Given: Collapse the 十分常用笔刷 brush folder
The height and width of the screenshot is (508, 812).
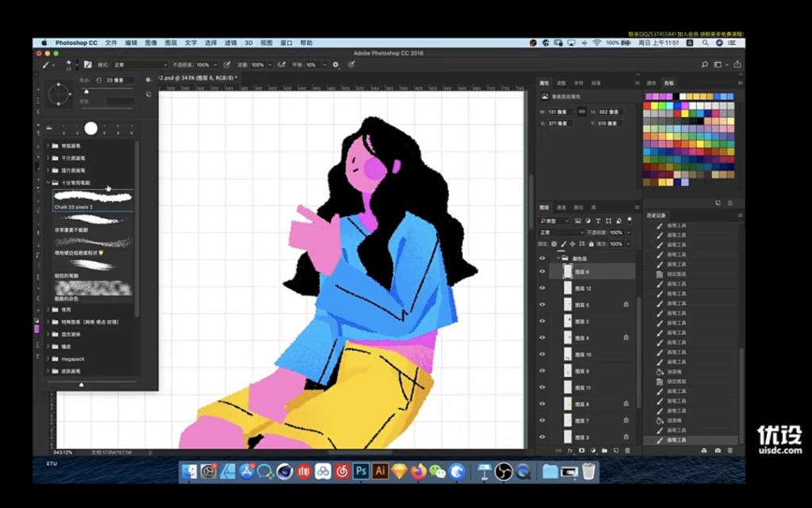Looking at the screenshot, I should 48,182.
